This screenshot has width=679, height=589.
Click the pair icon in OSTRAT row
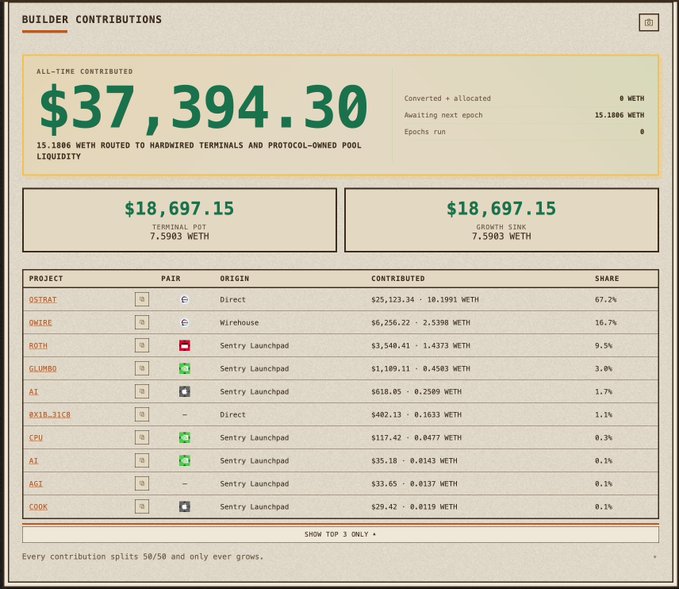coord(184,299)
